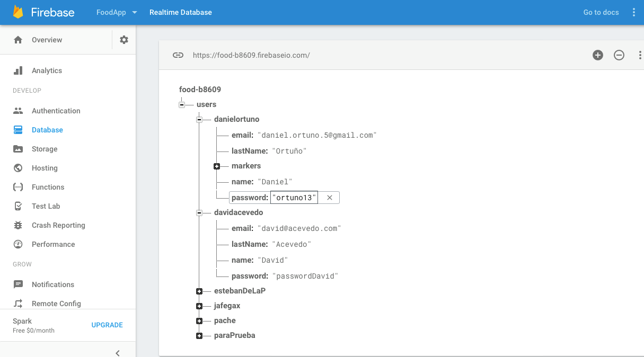Expand the estebanDeLaP user node

[x=199, y=291]
